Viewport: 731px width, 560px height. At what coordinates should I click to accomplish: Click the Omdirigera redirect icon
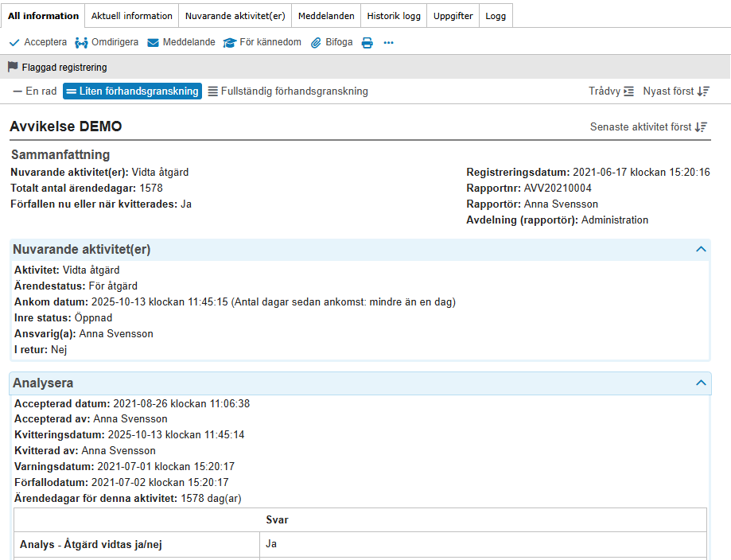81,42
